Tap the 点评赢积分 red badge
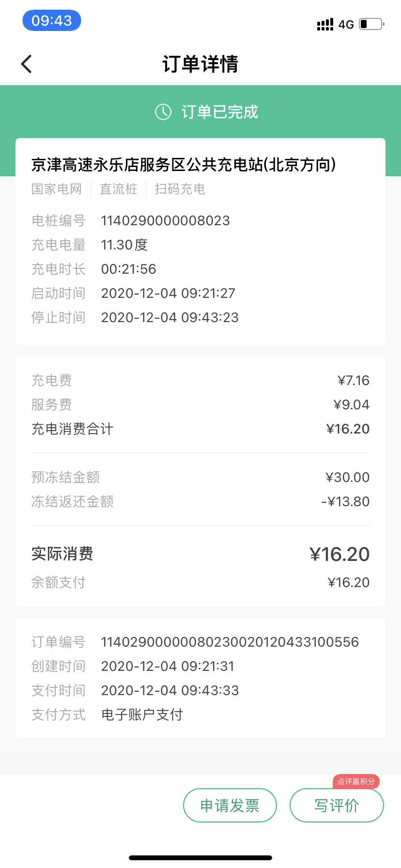This screenshot has height=868, width=401. point(356,781)
